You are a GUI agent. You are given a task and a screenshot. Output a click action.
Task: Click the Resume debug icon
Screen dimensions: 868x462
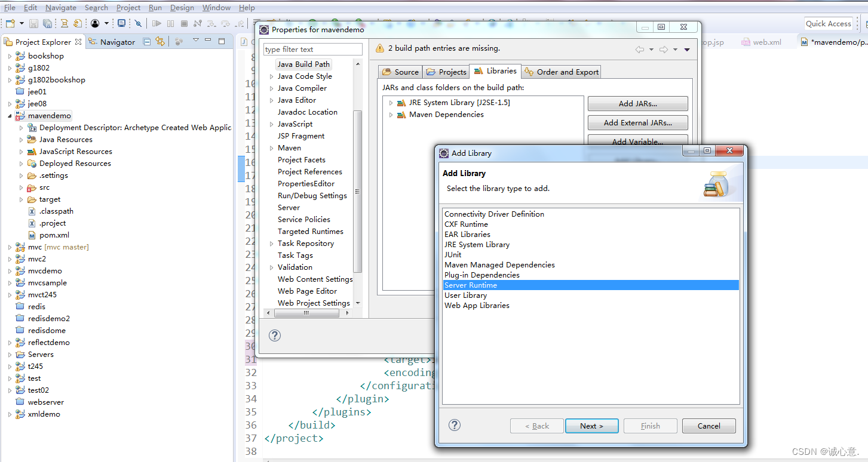click(x=157, y=23)
